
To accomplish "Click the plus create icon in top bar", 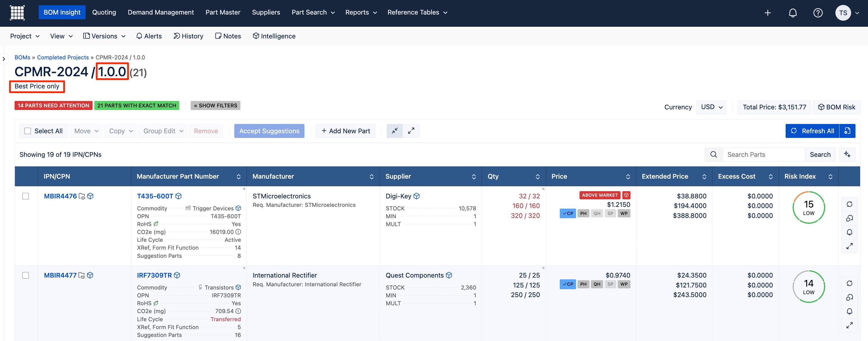I will pos(768,13).
